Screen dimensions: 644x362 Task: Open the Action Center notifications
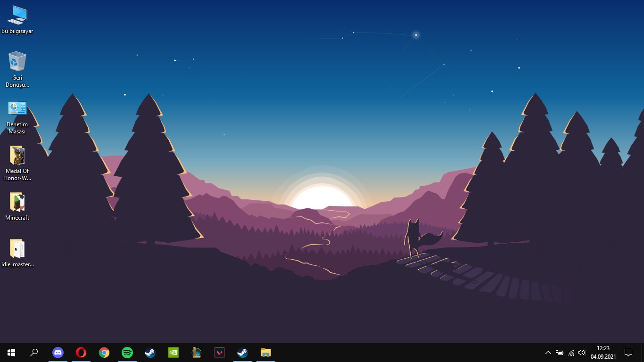[629, 353]
